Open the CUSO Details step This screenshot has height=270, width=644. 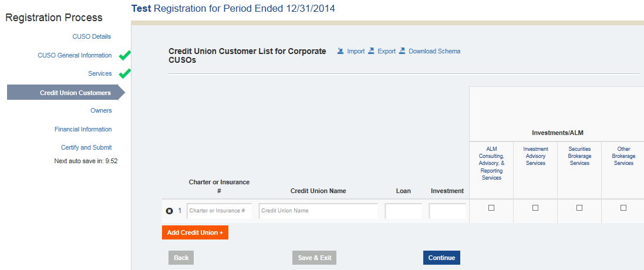tap(92, 36)
